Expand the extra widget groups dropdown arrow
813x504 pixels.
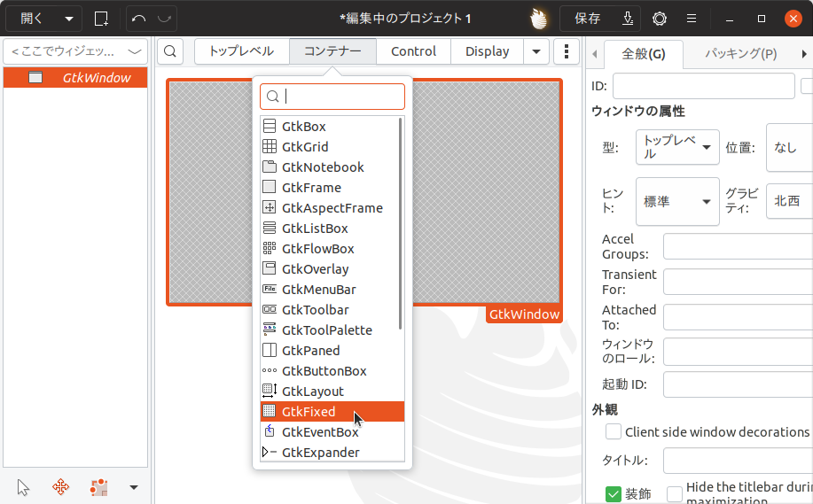click(536, 51)
